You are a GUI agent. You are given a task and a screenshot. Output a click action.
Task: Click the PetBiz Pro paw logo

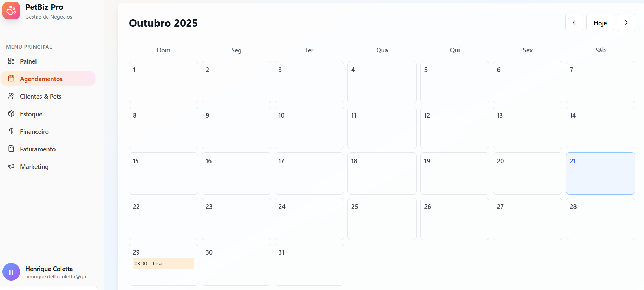coord(11,11)
